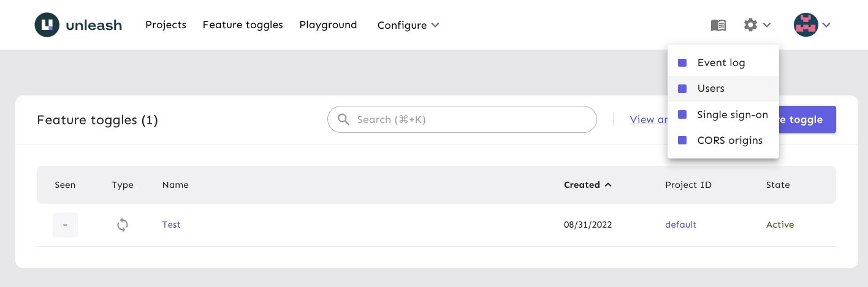Navigate to the Playground page
Screen dimensions: 868x287
click(x=328, y=25)
